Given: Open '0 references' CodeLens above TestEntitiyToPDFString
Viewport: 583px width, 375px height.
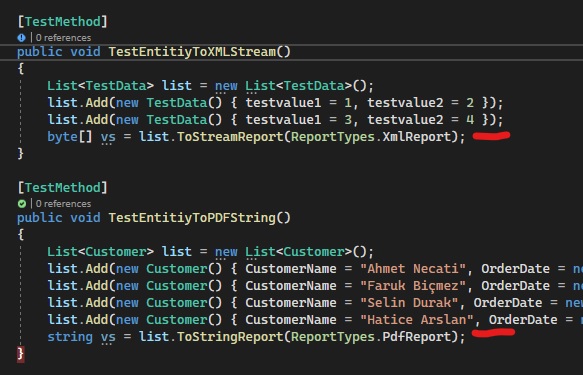Looking at the screenshot, I should (63, 204).
